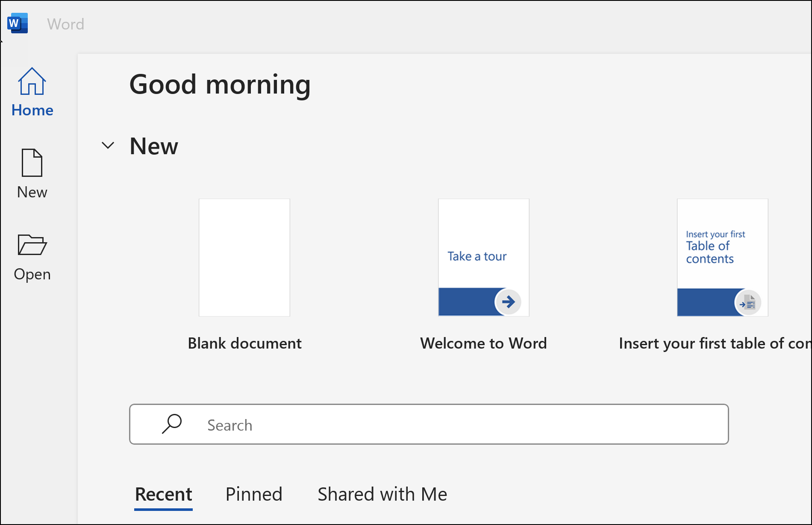Click the house icon above Home
This screenshot has height=525, width=812.
pos(32,80)
